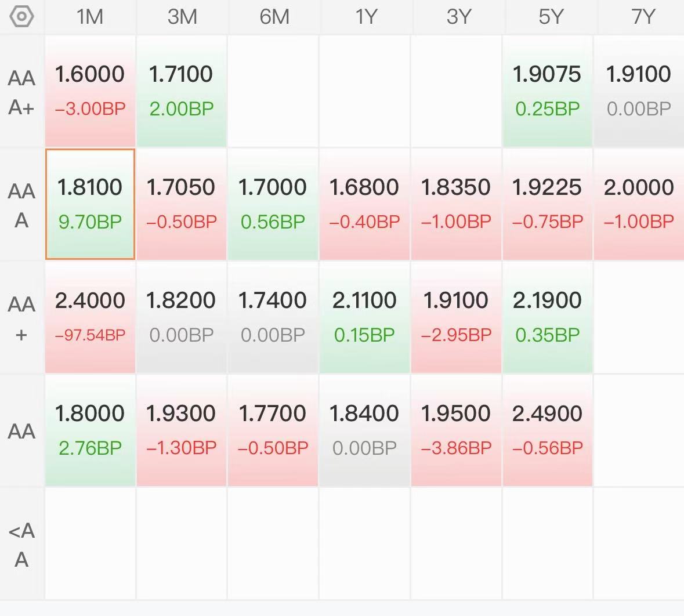Tap the AAA 6M cell with 0.56BP
The image size is (684, 616).
273,204
